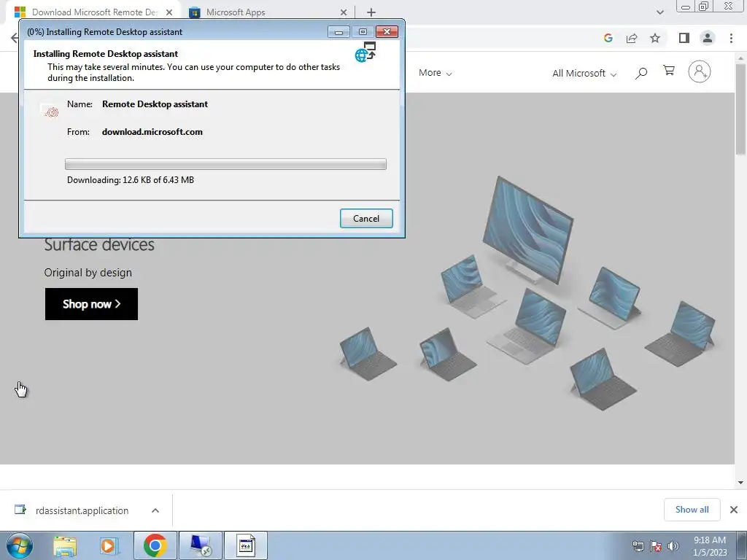Click Surface devices heading
747x560 pixels.
click(99, 244)
